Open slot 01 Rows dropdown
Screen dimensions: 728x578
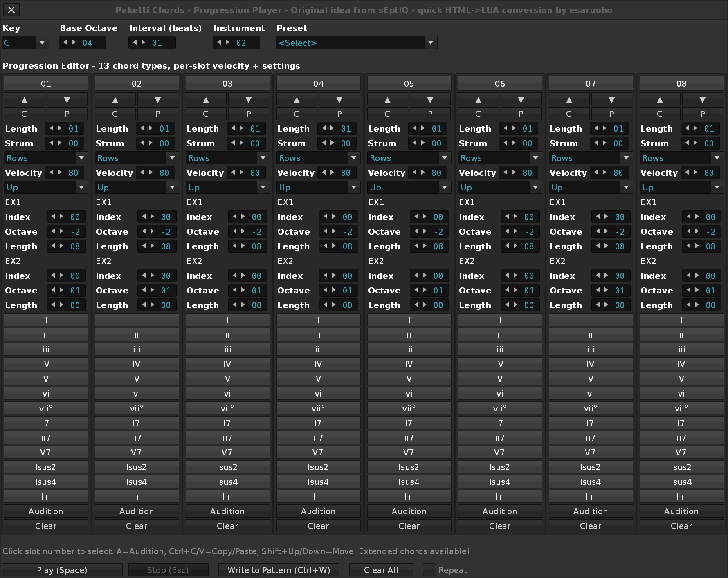tap(46, 158)
